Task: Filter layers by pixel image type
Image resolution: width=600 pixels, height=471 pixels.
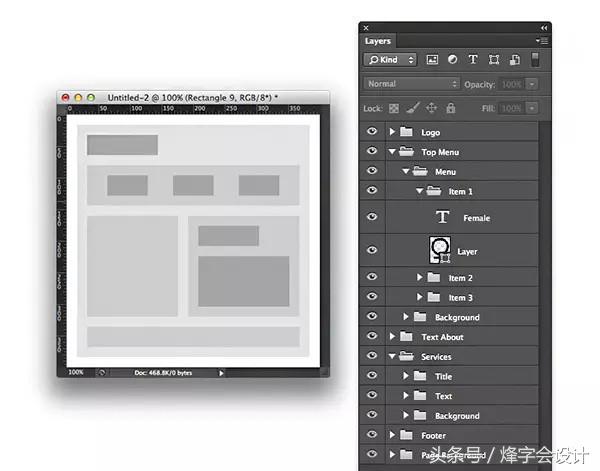Action: [x=432, y=60]
